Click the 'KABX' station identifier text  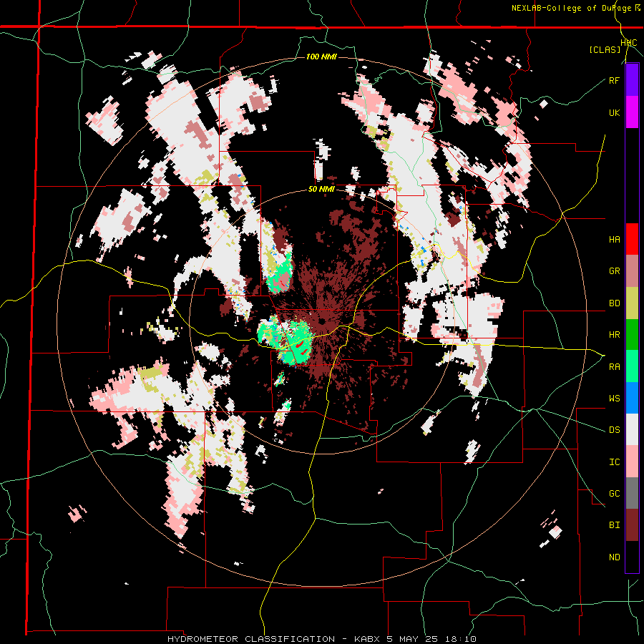pyautogui.click(x=368, y=639)
